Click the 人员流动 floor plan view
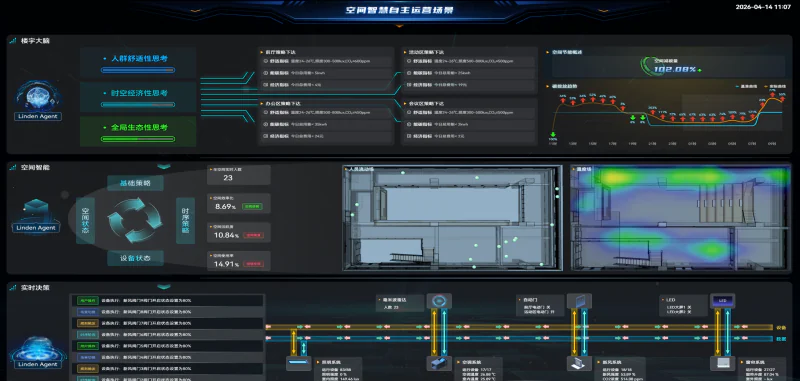Image resolution: width=800 pixels, height=381 pixels. 452,217
